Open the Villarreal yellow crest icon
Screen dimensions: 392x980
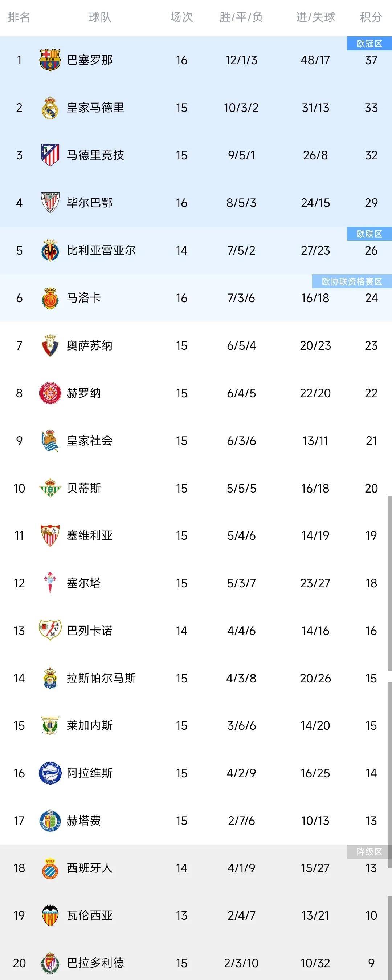click(x=50, y=250)
